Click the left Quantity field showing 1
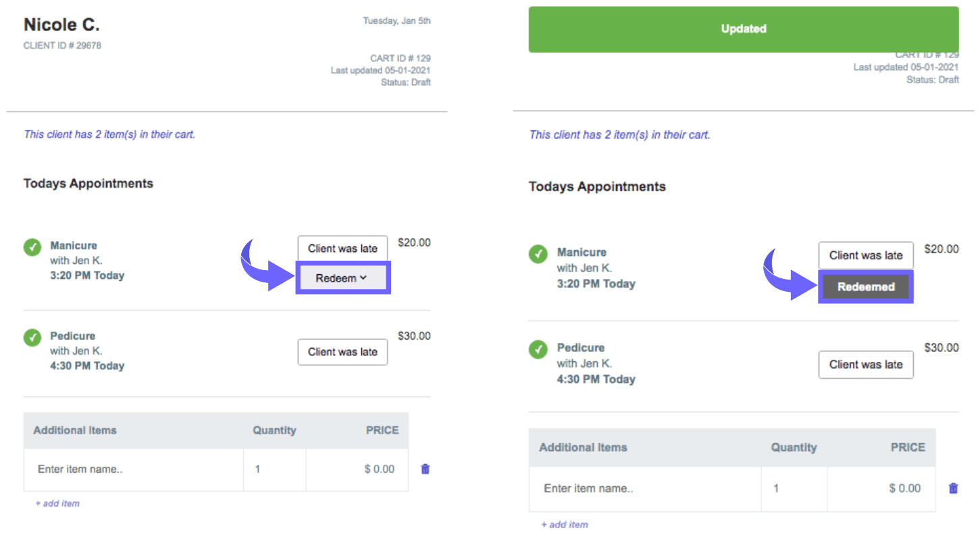 pos(274,469)
